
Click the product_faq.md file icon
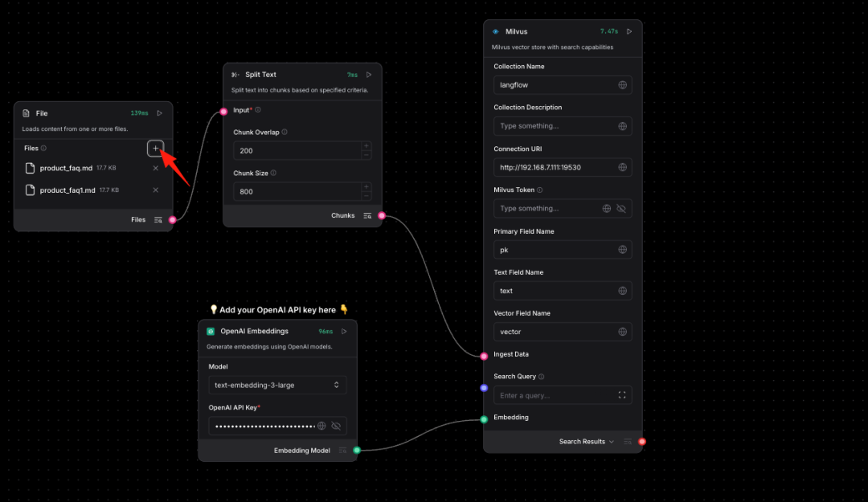coord(30,168)
